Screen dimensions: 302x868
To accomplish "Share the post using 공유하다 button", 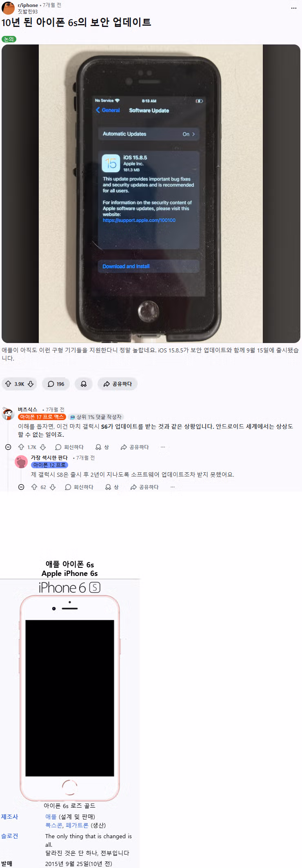I will tap(118, 384).
